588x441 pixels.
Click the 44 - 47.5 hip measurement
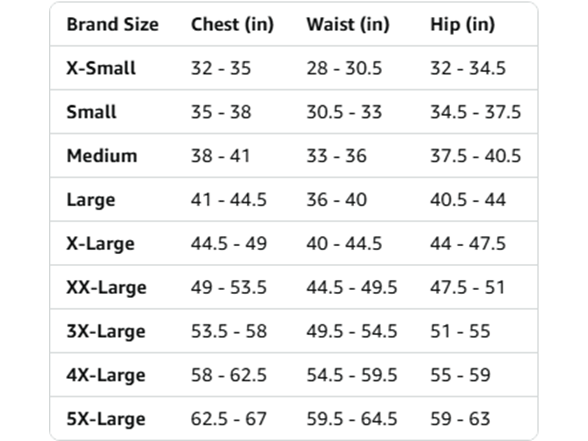coord(468,244)
